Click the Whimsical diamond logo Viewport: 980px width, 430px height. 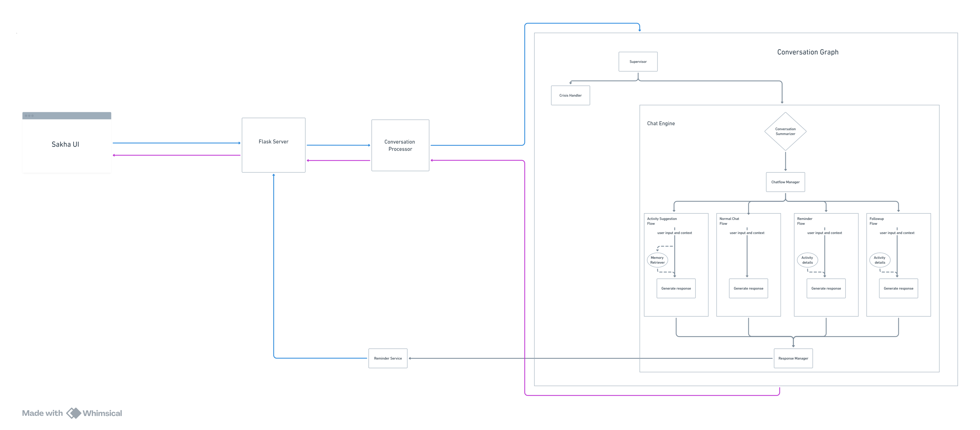tap(74, 413)
